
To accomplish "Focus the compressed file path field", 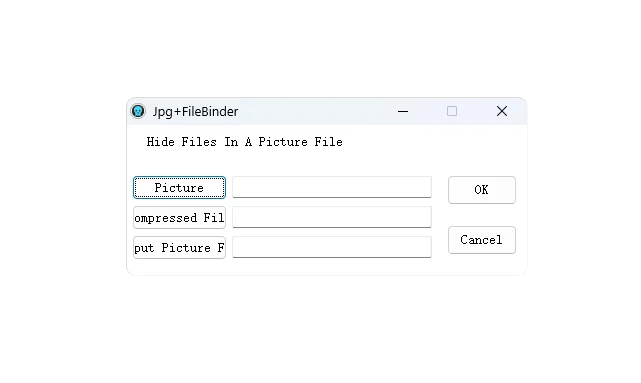I will tap(332, 217).
